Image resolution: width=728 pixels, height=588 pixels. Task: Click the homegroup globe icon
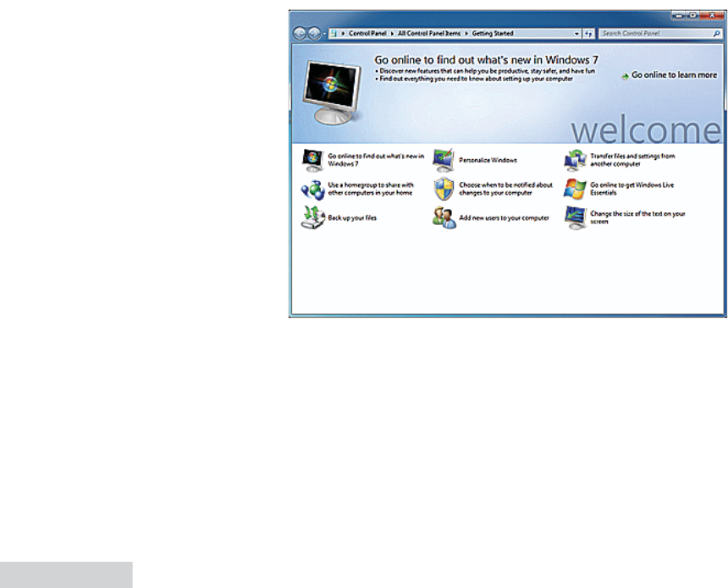[x=312, y=190]
